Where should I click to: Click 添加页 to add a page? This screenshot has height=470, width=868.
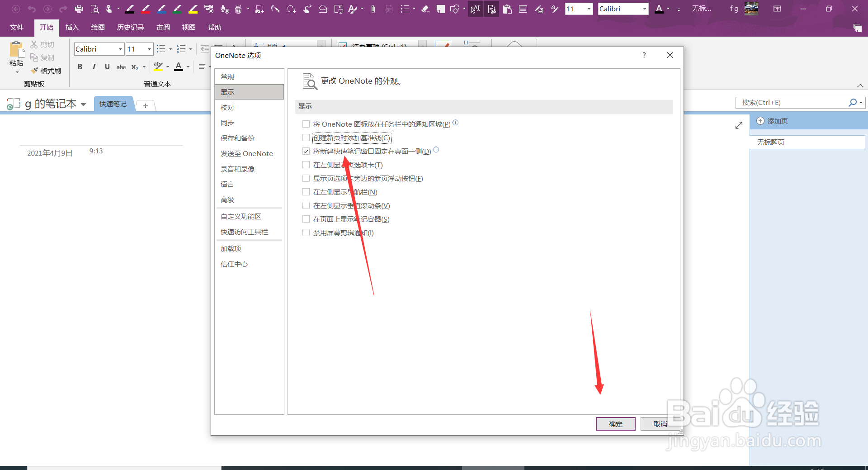tap(773, 121)
